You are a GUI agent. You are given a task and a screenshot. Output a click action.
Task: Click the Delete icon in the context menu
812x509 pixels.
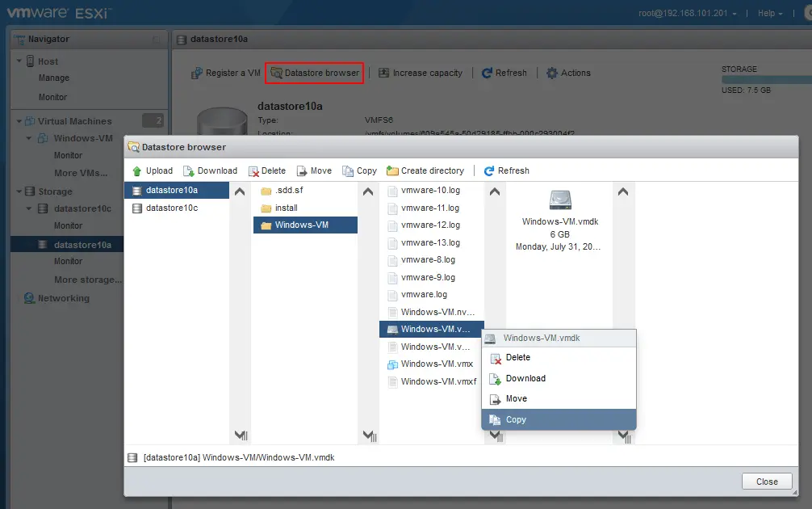pyautogui.click(x=496, y=358)
